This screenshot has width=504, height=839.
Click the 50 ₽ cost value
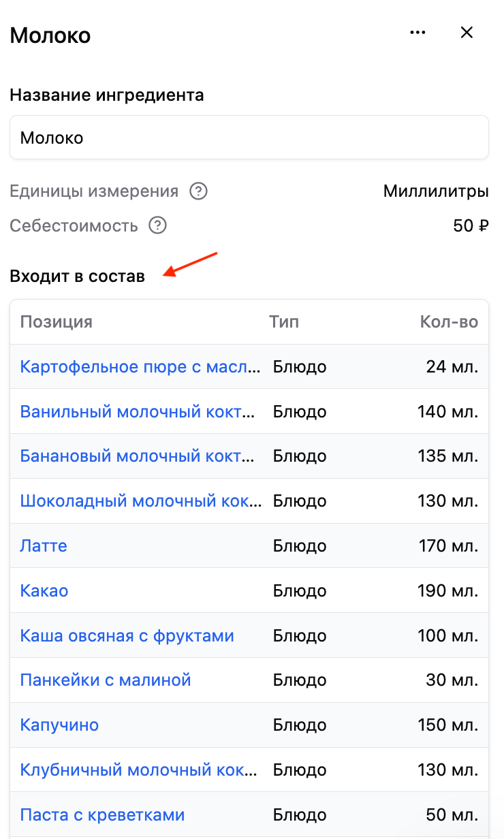(x=471, y=225)
